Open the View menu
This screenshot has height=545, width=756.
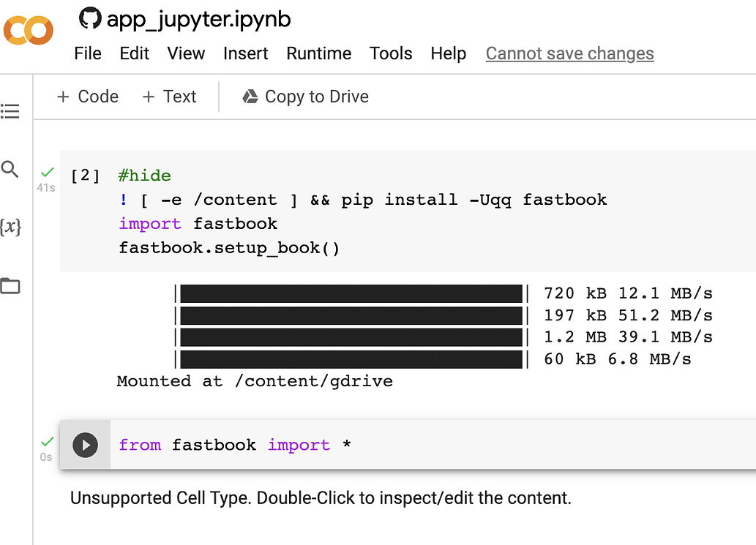pos(186,53)
